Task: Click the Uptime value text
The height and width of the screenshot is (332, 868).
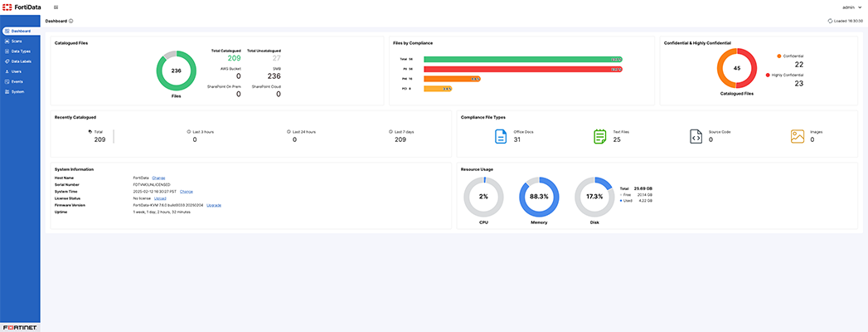Action: point(162,212)
